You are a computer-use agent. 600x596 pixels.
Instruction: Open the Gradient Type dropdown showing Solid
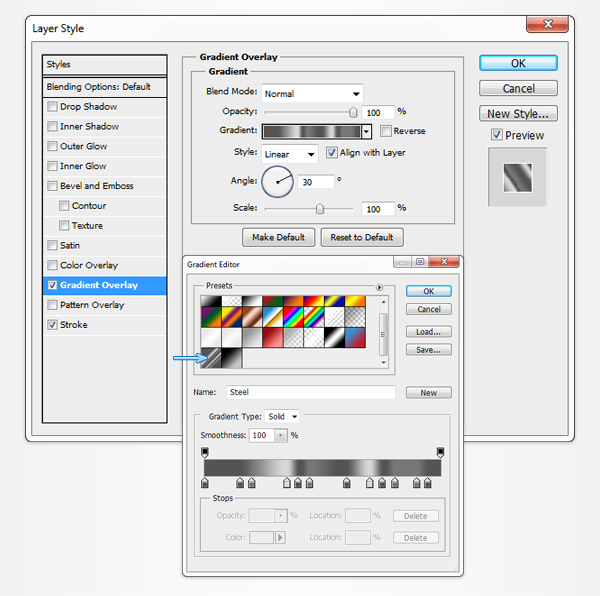[282, 416]
